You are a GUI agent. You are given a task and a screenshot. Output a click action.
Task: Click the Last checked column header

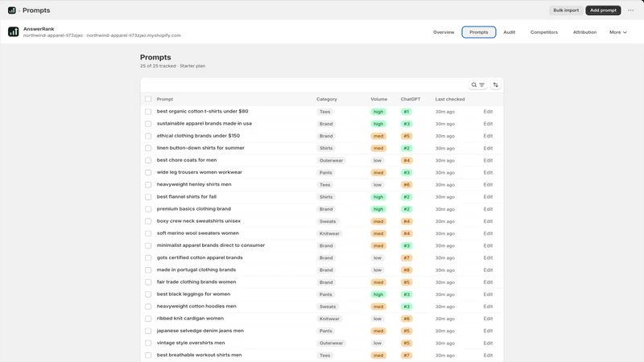coord(450,99)
